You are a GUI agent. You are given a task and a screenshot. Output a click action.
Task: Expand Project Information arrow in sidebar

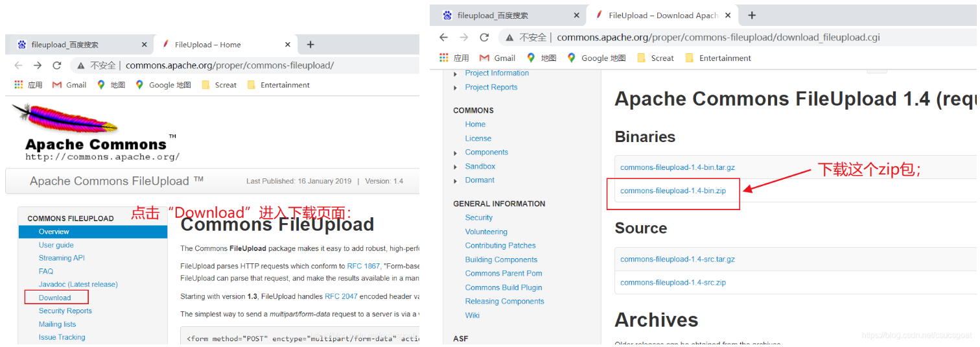(456, 74)
